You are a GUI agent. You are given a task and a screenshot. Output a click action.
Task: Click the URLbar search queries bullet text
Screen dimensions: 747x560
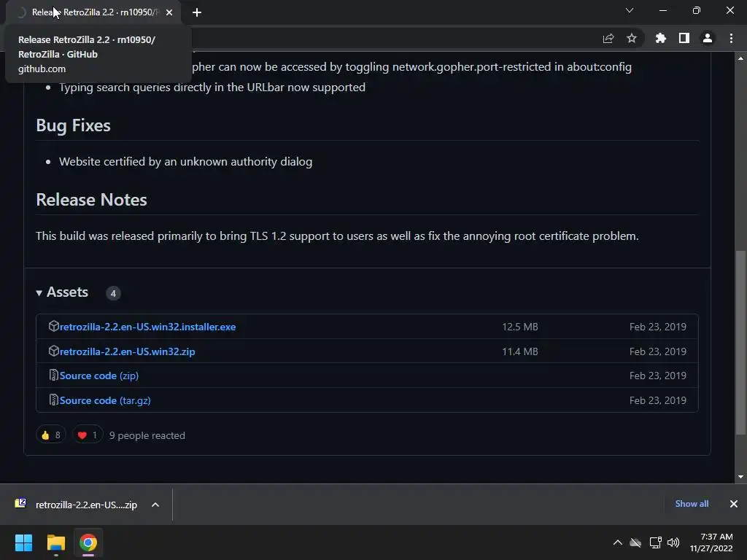click(212, 87)
